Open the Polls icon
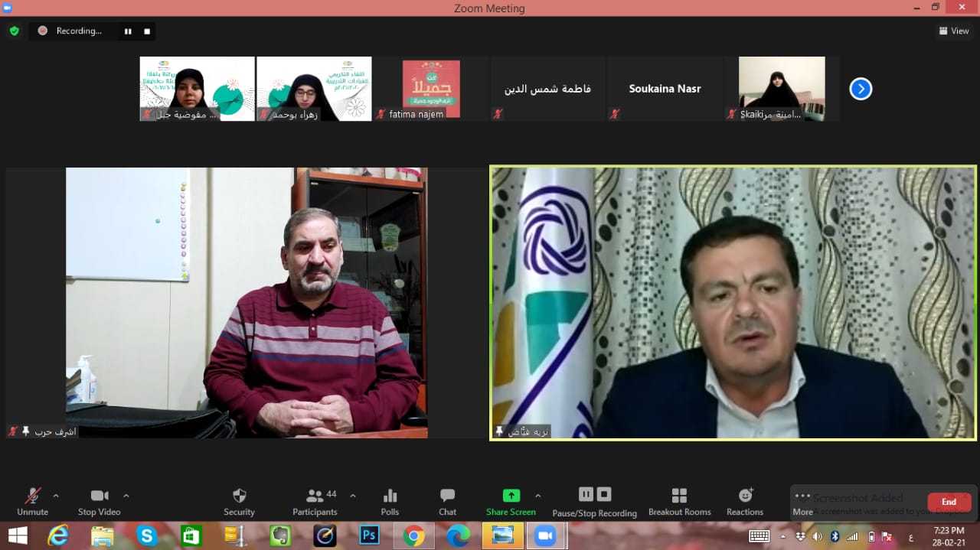 (390, 501)
